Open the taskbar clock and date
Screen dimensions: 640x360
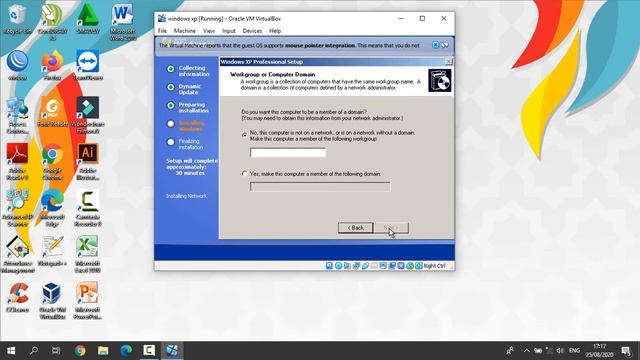(599, 351)
